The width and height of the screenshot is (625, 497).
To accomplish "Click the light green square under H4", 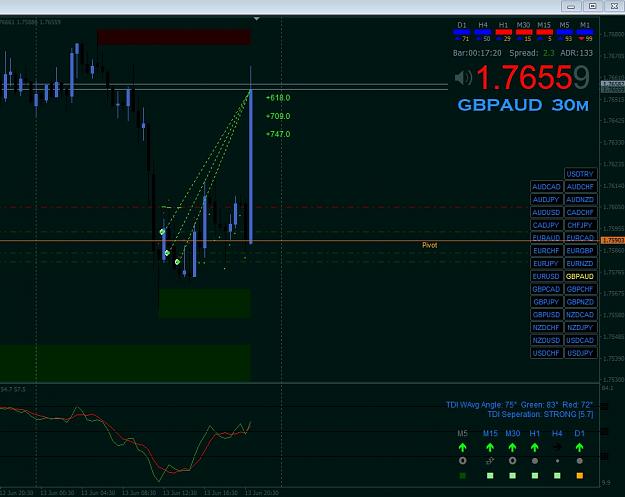I will [x=557, y=475].
